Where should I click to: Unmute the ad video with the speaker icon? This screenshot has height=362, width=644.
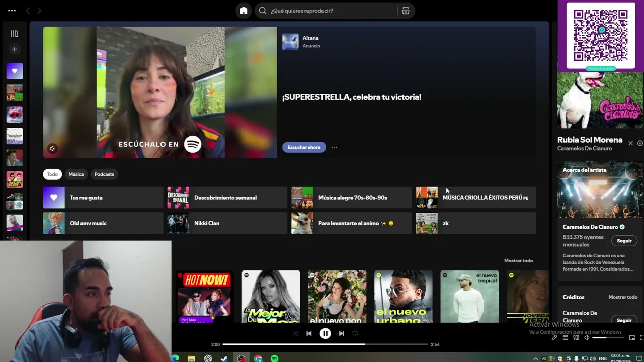(x=52, y=148)
